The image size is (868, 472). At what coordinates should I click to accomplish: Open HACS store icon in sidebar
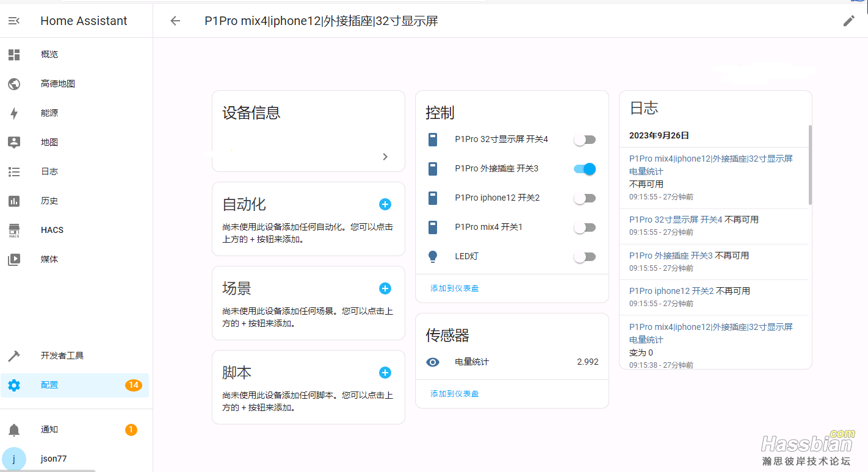pos(14,231)
